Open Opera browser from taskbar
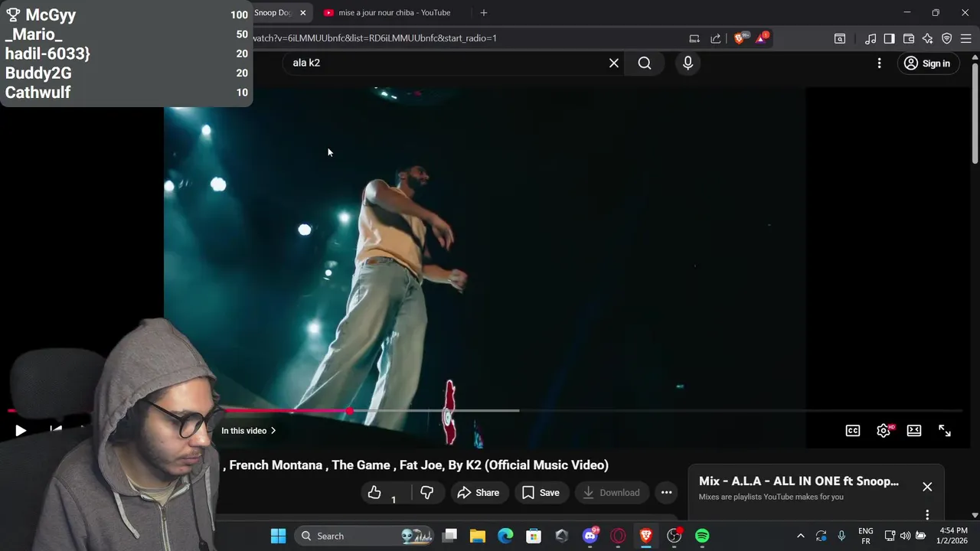Screen dimensions: 980x551 618,536
